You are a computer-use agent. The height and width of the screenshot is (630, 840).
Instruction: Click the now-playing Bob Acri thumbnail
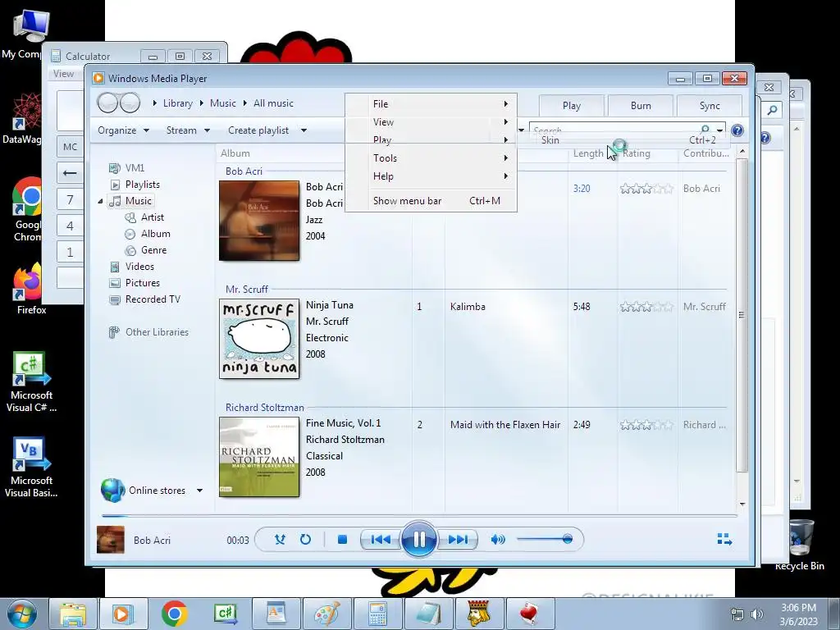(x=111, y=540)
